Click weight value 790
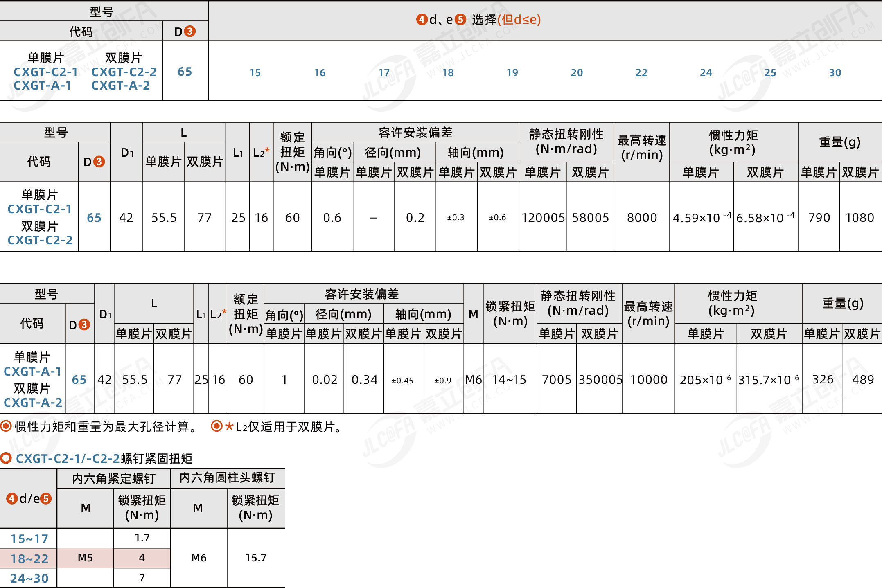 coord(819,218)
